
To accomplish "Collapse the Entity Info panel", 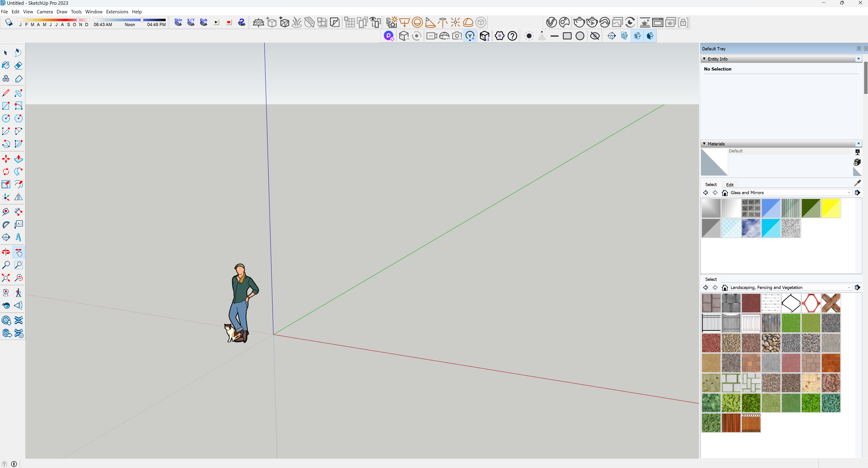I will point(704,59).
